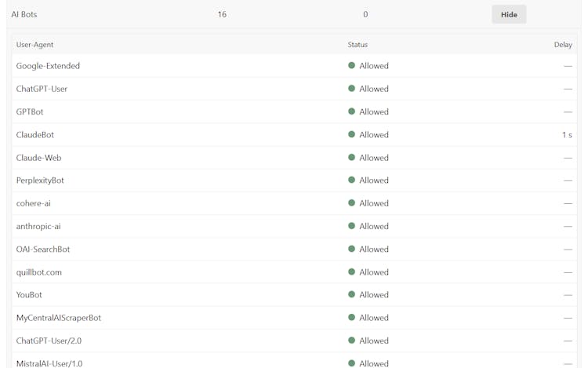Click Allowed status text for ChatGPT-User/2.0
Screen dimensions: 588x368
373,341
